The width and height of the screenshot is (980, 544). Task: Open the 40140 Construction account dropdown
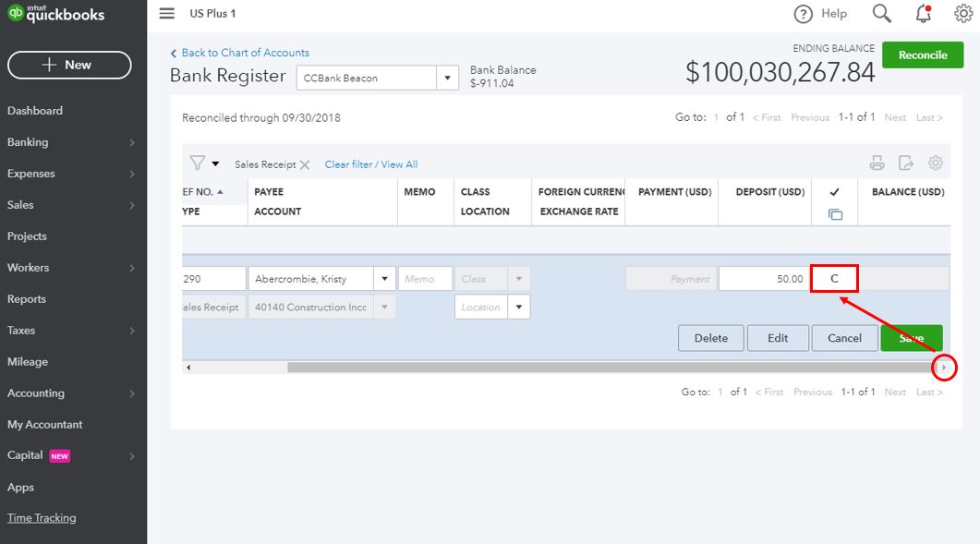(384, 307)
